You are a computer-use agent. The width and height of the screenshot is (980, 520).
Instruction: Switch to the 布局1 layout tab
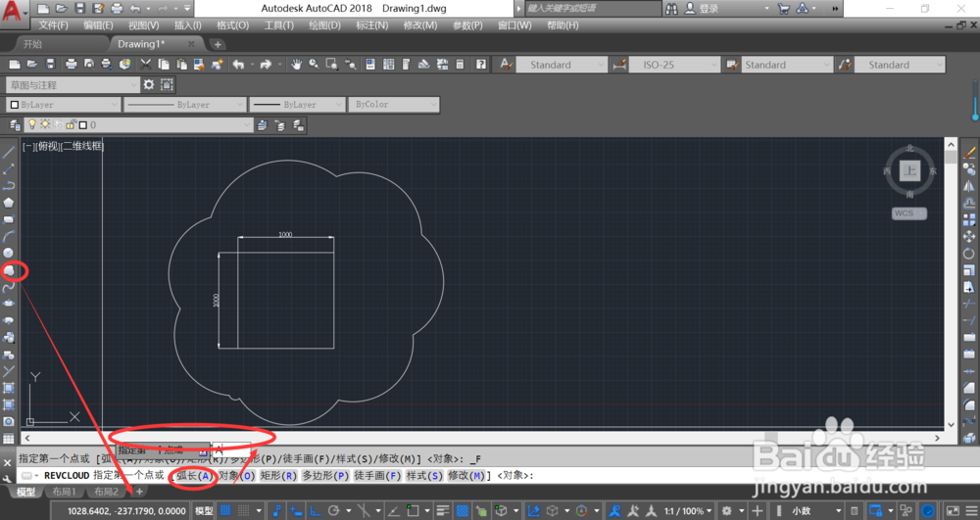(x=65, y=492)
